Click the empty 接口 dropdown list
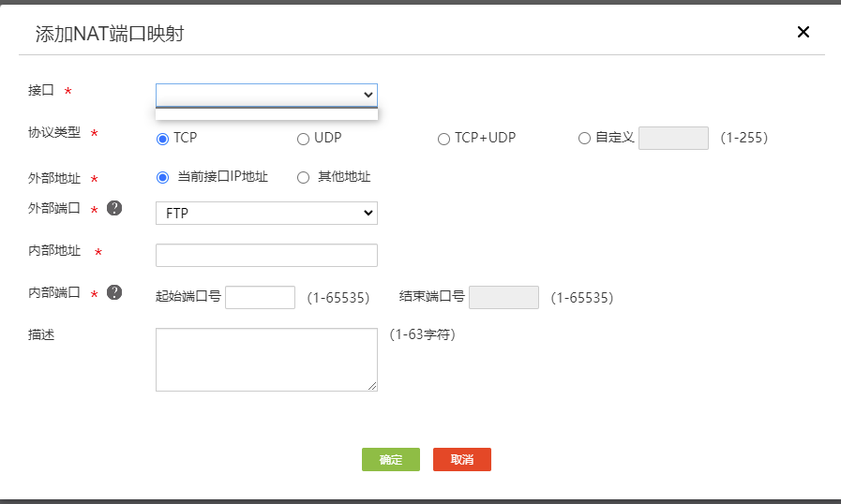The width and height of the screenshot is (841, 504). (x=266, y=114)
